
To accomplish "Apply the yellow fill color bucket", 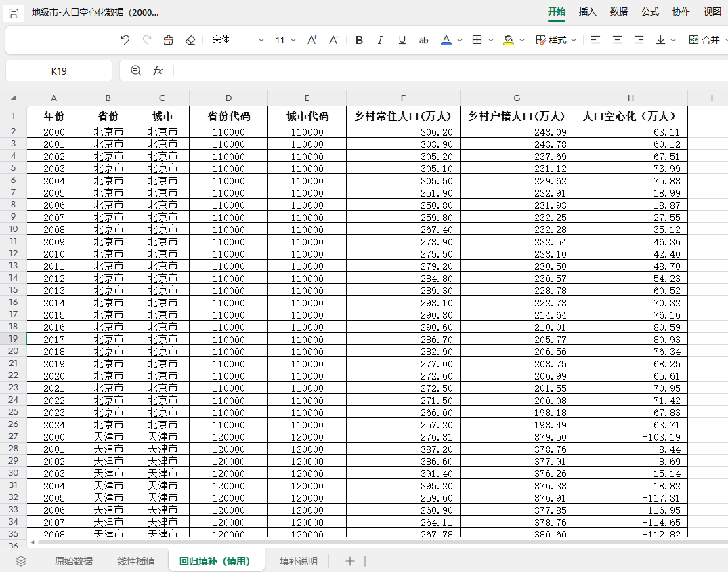I will [509, 40].
